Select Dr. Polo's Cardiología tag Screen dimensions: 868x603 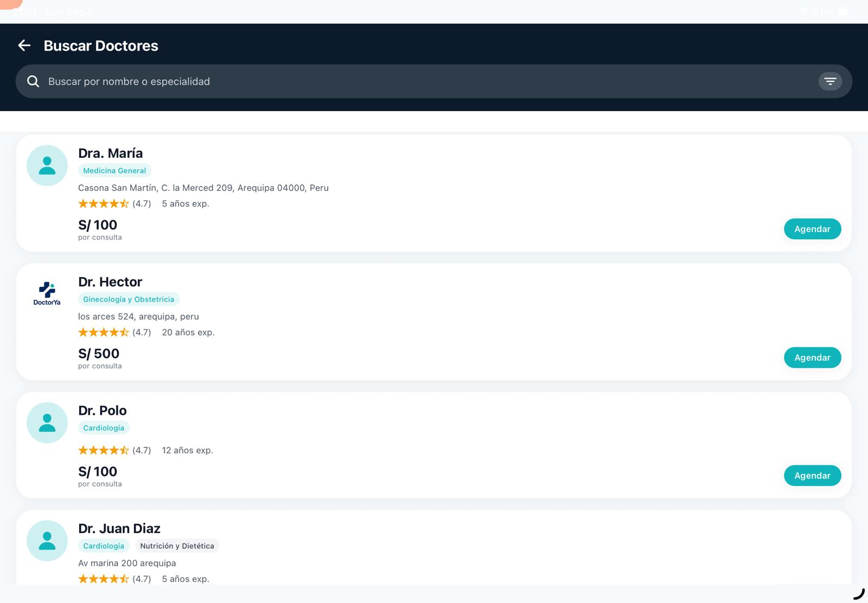(104, 428)
